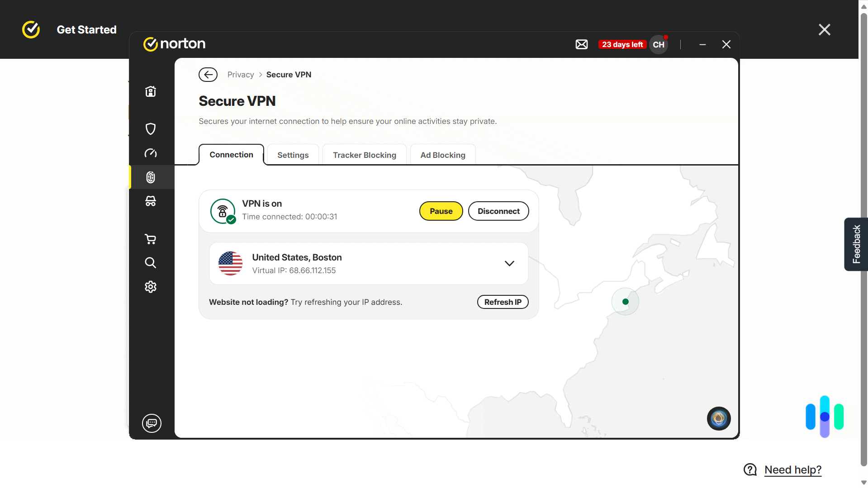Click the VPN lock status icon
Image resolution: width=868 pixels, height=488 pixels.
tap(223, 211)
